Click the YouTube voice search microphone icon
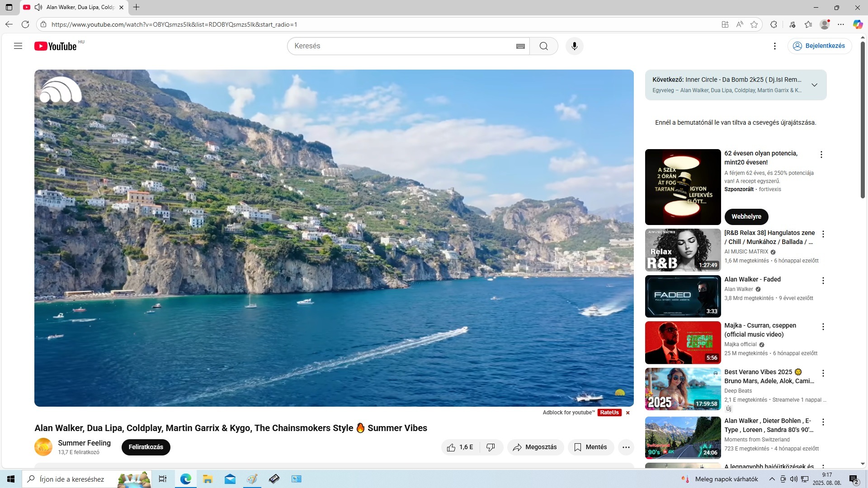Viewport: 868px width, 488px height. pos(574,46)
